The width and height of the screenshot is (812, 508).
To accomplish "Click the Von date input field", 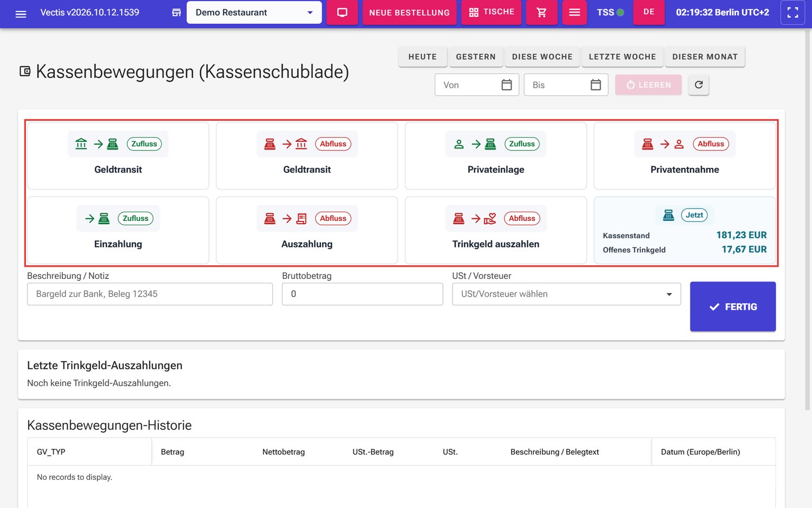I will click(477, 85).
